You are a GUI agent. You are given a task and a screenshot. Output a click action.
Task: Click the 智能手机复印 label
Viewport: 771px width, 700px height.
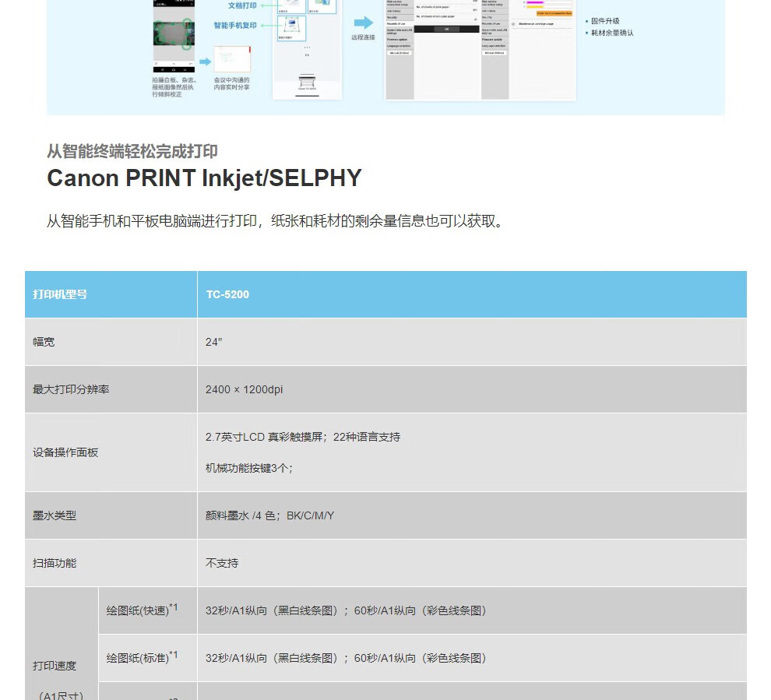point(235,25)
